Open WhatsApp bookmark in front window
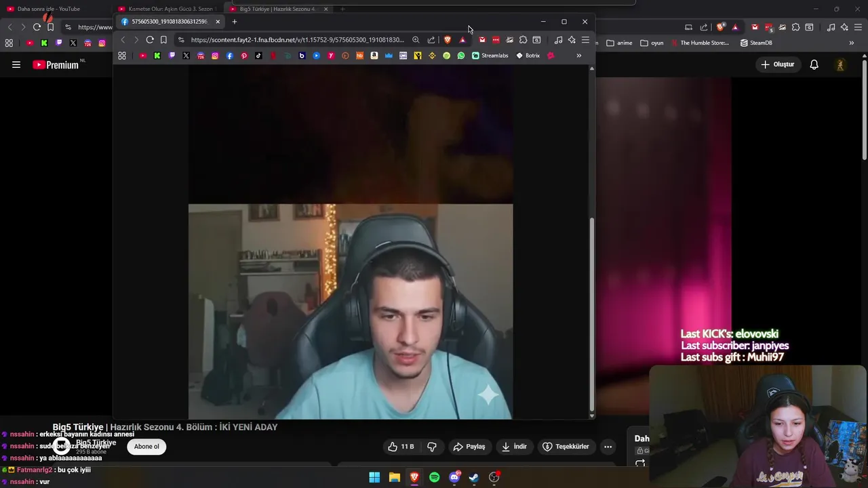The width and height of the screenshot is (868, 488). pos(461,56)
